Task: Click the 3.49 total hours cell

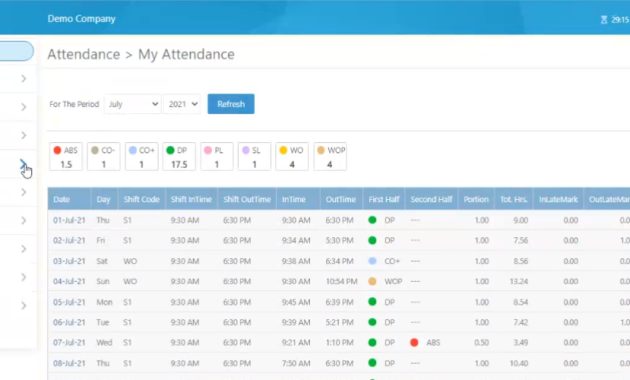Action: pyautogui.click(x=521, y=343)
